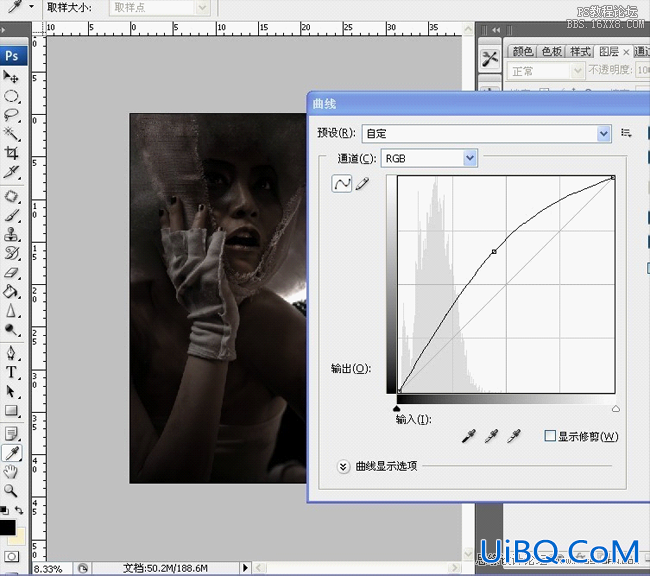Click the status bar preview icon
The height and width of the screenshot is (576, 650).
click(83, 568)
